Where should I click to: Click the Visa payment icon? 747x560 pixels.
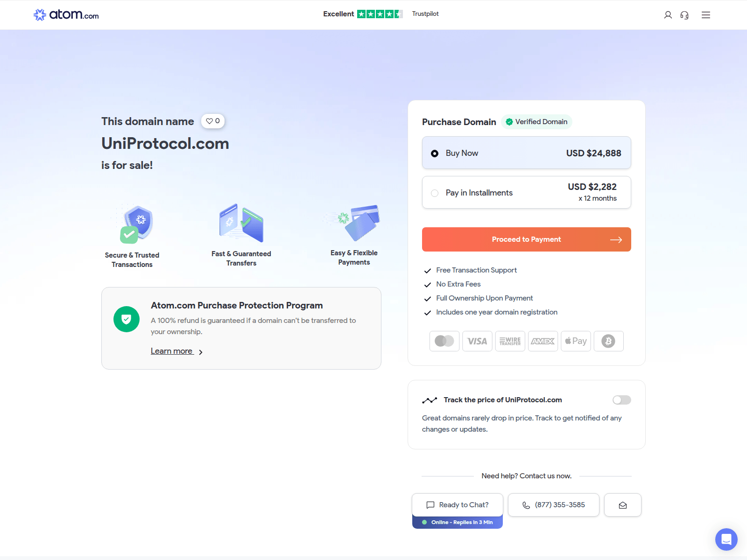click(477, 341)
